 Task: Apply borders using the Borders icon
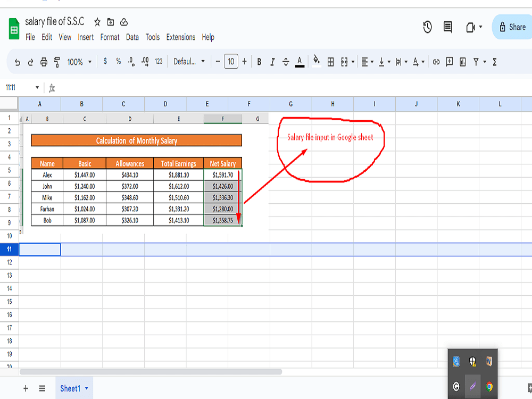point(331,62)
